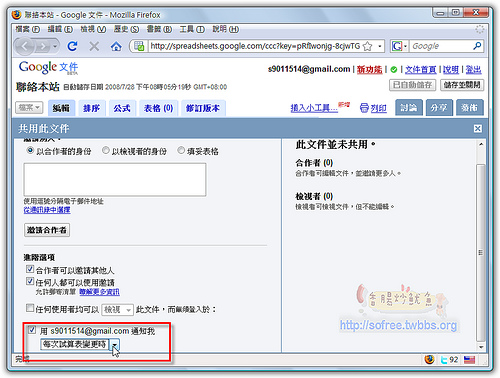Click the right panel scrollbar down arrow
The width and height of the screenshot is (500, 378).
pos(481,347)
